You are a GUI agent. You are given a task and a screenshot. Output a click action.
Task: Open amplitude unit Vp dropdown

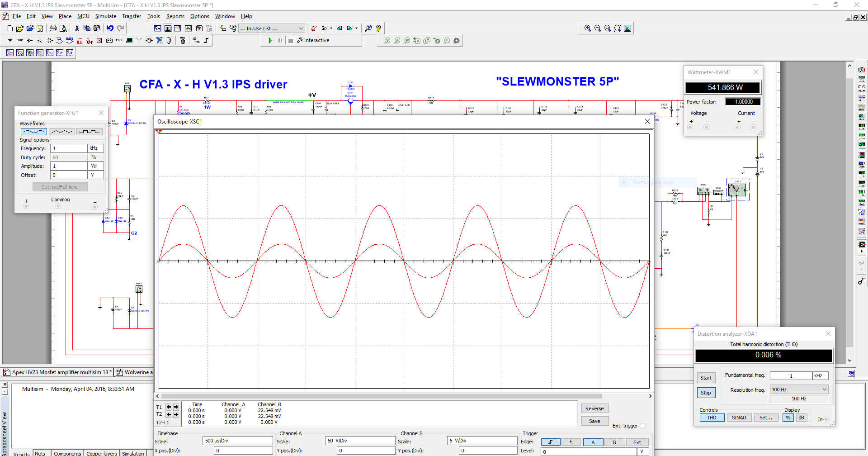pyautogui.click(x=96, y=166)
